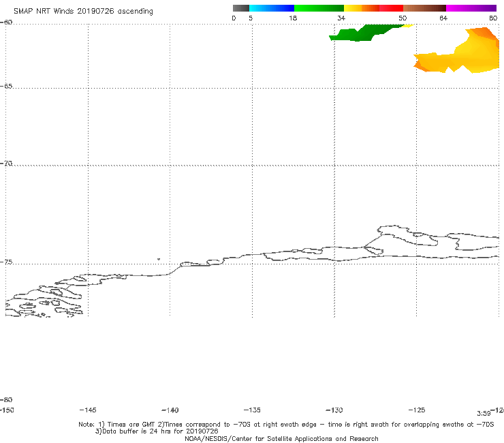
Task: Click the color scale label 18
Action: coord(293,18)
